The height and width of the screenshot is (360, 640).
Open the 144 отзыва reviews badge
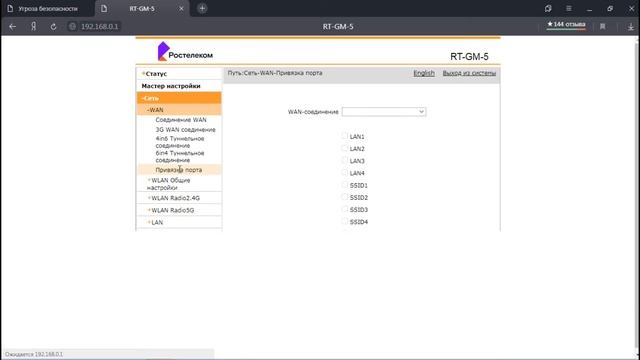coord(566,25)
